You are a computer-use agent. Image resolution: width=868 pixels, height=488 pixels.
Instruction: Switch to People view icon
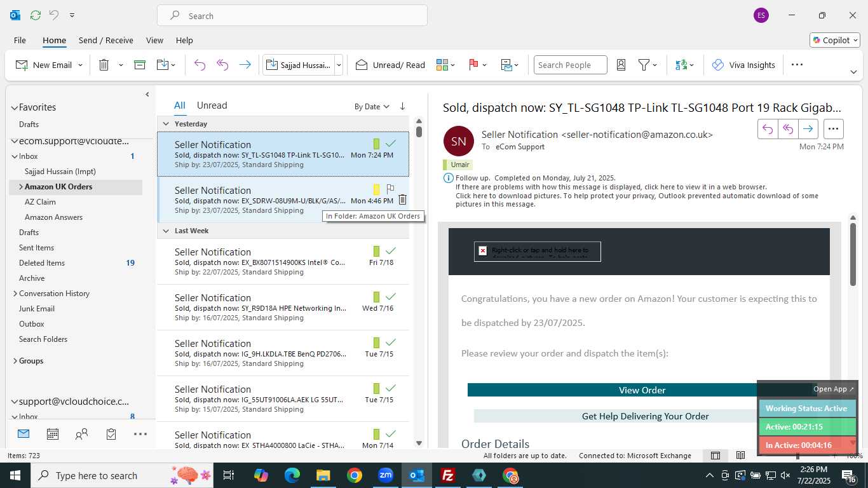(x=82, y=434)
